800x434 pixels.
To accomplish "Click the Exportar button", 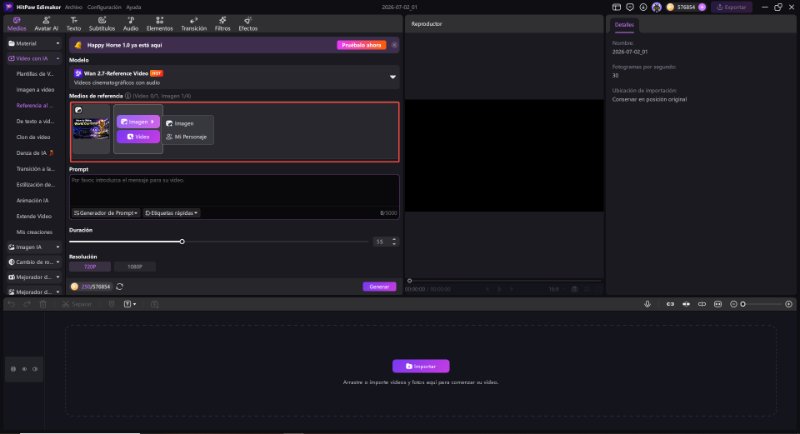I will 732,7.
